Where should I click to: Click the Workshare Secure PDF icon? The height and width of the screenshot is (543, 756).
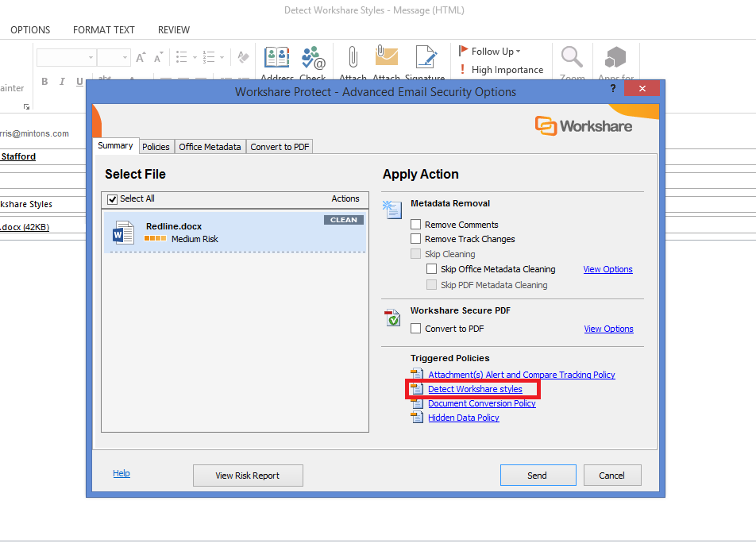(x=392, y=318)
